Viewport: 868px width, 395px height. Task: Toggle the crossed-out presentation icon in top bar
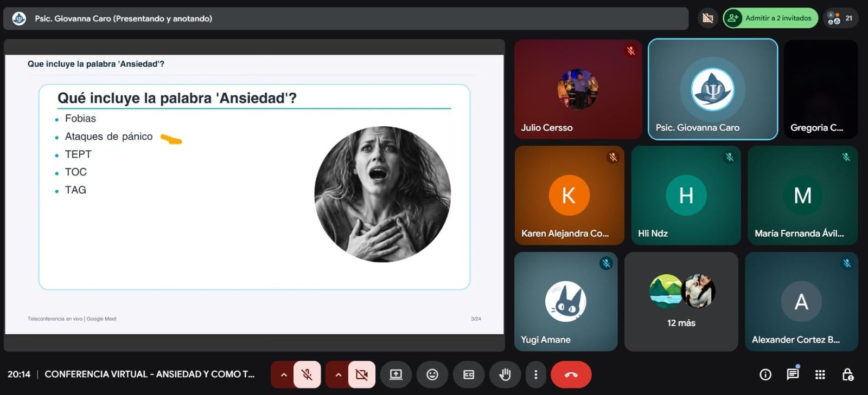[708, 18]
